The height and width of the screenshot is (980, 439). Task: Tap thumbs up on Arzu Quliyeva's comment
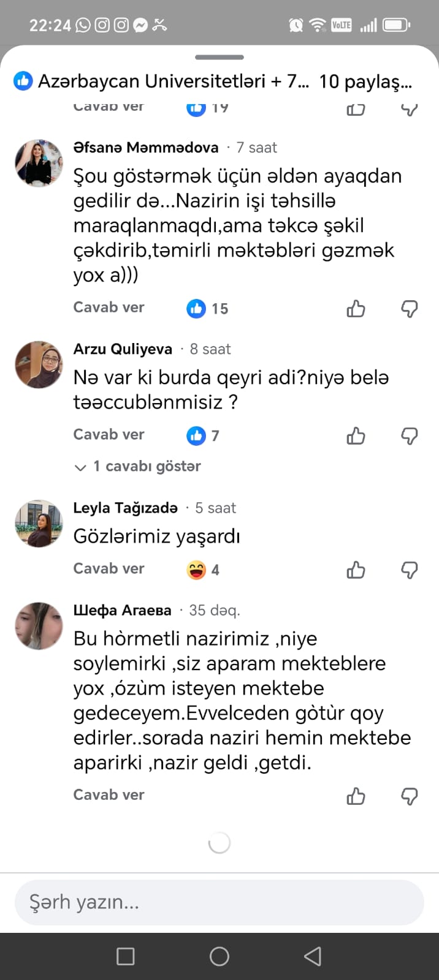(356, 435)
